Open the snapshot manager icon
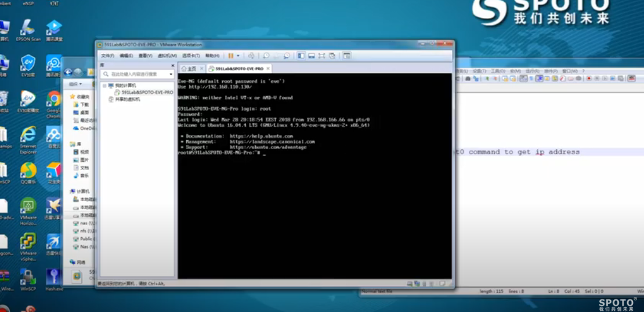The image size is (644, 312). pos(287,56)
